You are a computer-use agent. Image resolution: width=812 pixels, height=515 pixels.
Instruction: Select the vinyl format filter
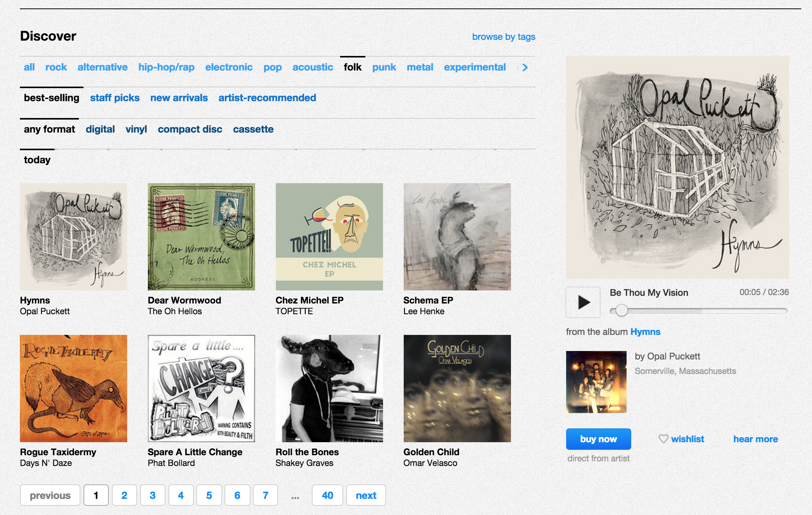click(x=136, y=129)
